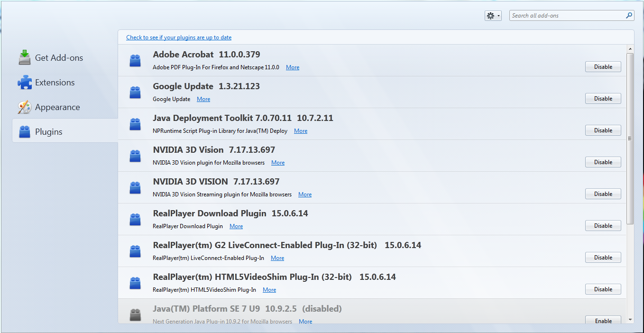Viewport: 644px width, 333px height.
Task: Disable the NVIDIA 3D Vision Streaming plugin
Action: [603, 194]
